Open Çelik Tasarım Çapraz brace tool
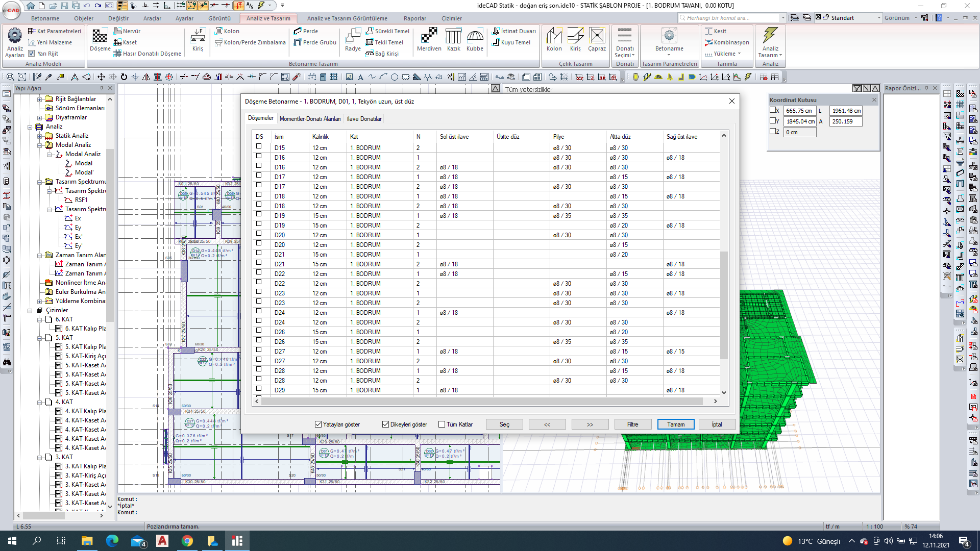Viewport: 980px width, 551px height. [597, 39]
